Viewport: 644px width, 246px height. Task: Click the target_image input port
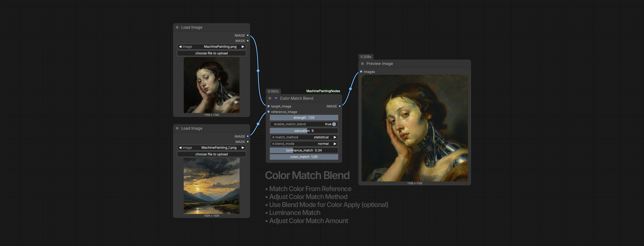(269, 106)
